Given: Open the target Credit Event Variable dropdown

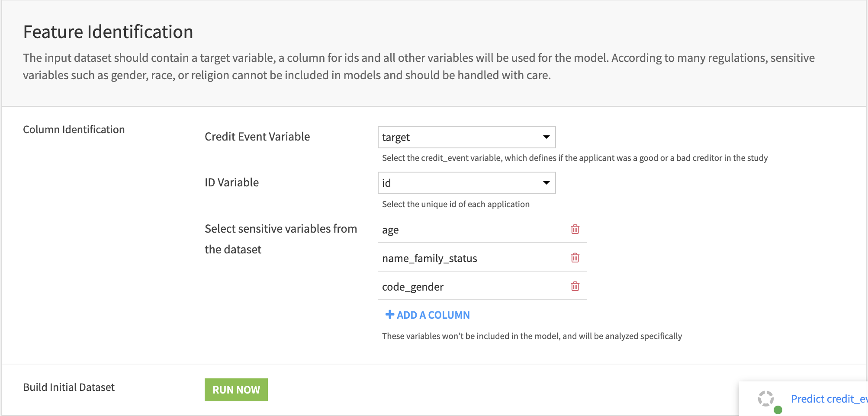Looking at the screenshot, I should (x=466, y=137).
